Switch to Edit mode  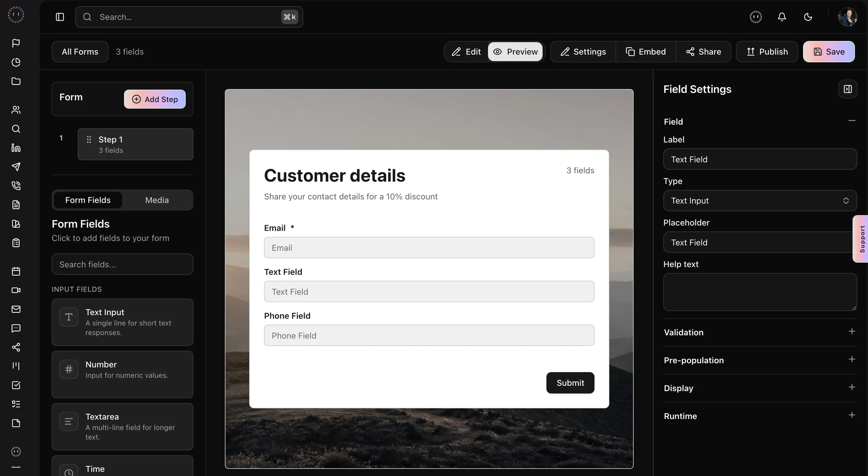click(x=466, y=52)
